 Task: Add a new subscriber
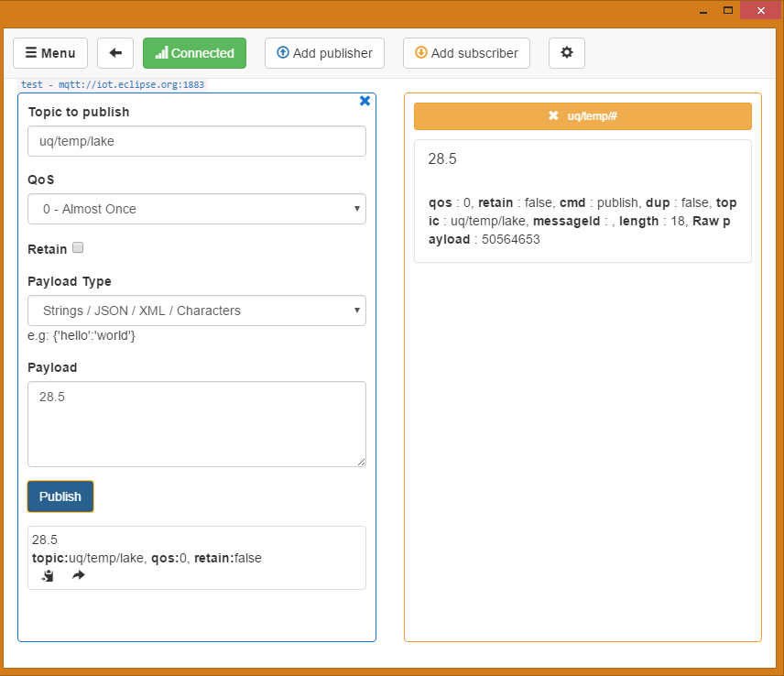coord(466,53)
